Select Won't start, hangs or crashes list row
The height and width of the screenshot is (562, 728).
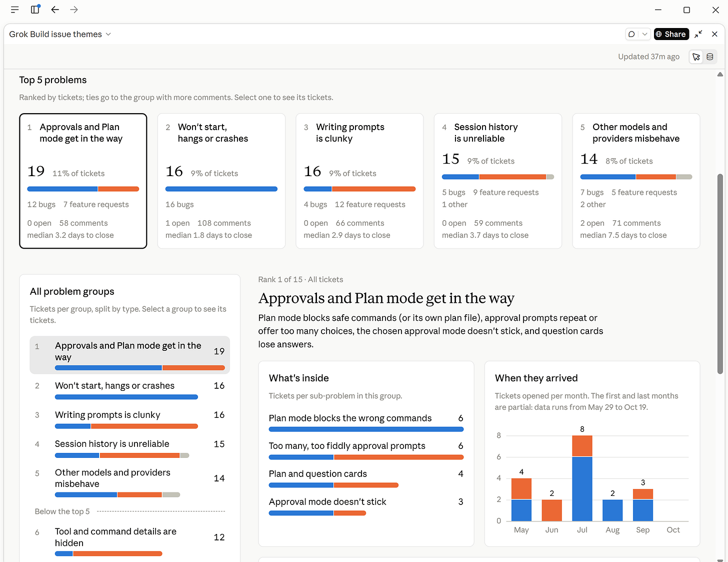(129, 390)
